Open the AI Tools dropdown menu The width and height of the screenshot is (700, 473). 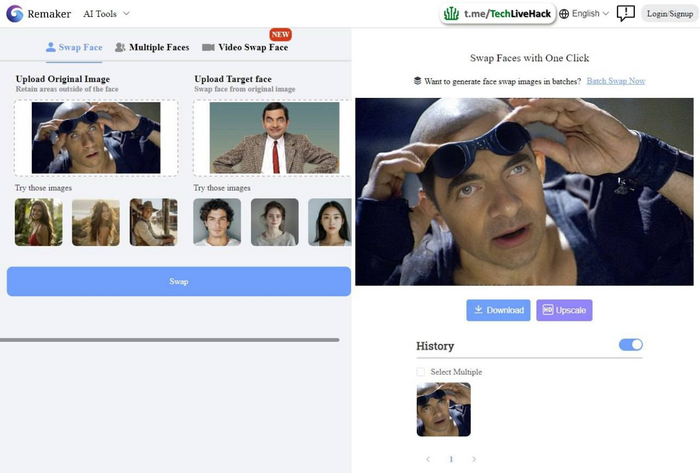click(106, 14)
